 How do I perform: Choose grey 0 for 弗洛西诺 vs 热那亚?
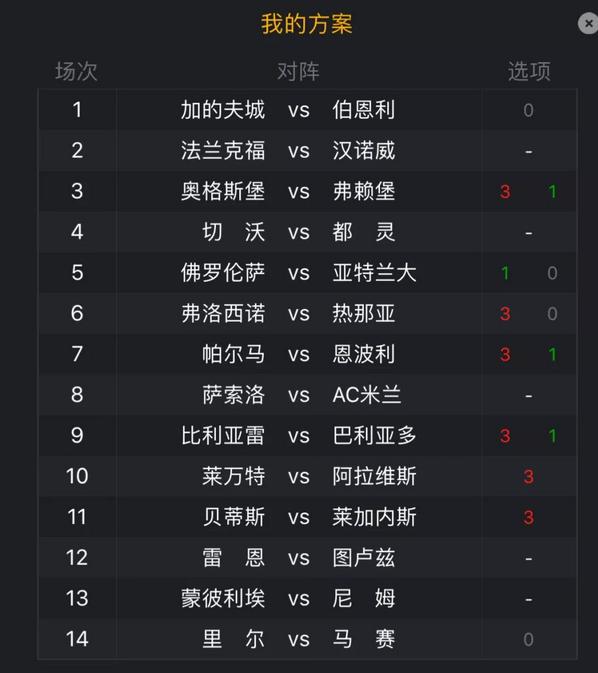[552, 314]
